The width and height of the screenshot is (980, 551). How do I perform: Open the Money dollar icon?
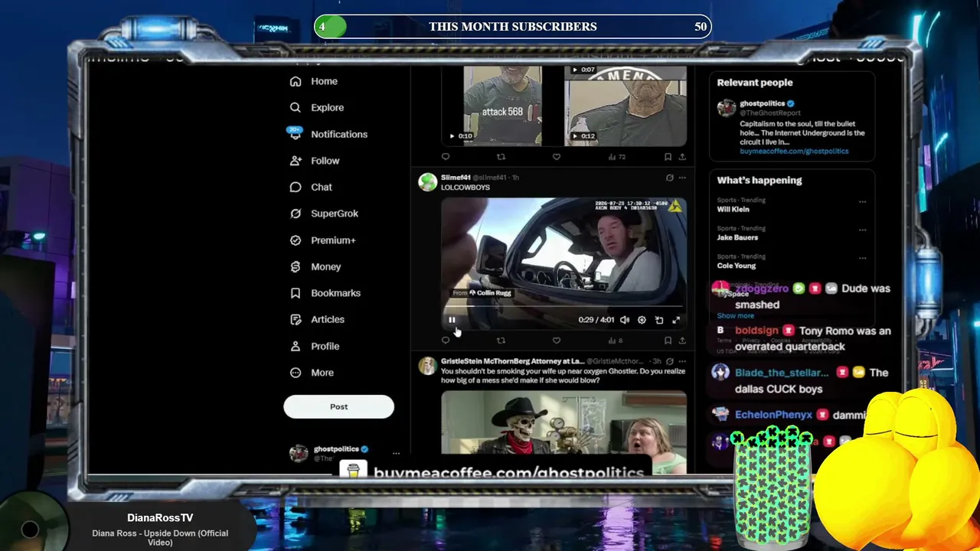[x=296, y=266]
